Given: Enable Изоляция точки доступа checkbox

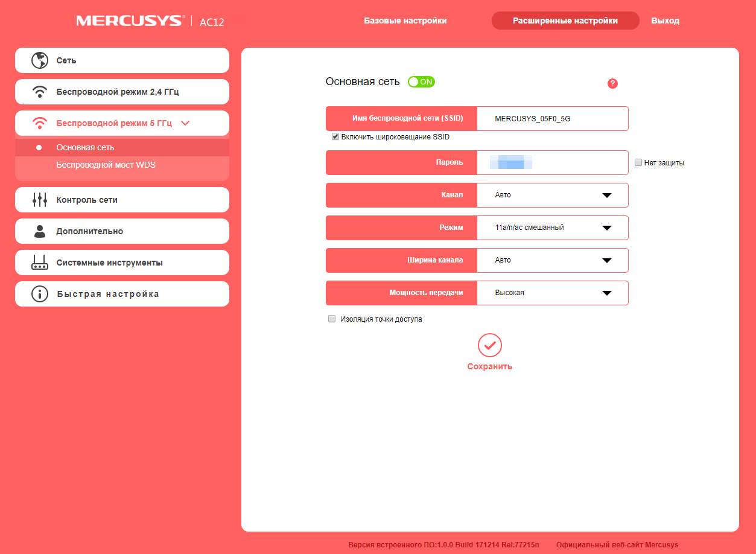Looking at the screenshot, I should pos(331,319).
